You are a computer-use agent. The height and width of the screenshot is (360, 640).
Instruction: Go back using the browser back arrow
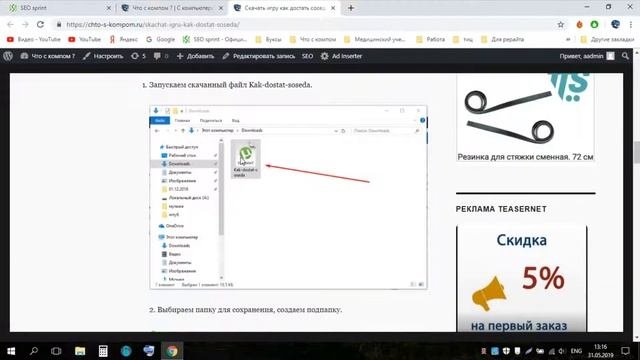10,24
